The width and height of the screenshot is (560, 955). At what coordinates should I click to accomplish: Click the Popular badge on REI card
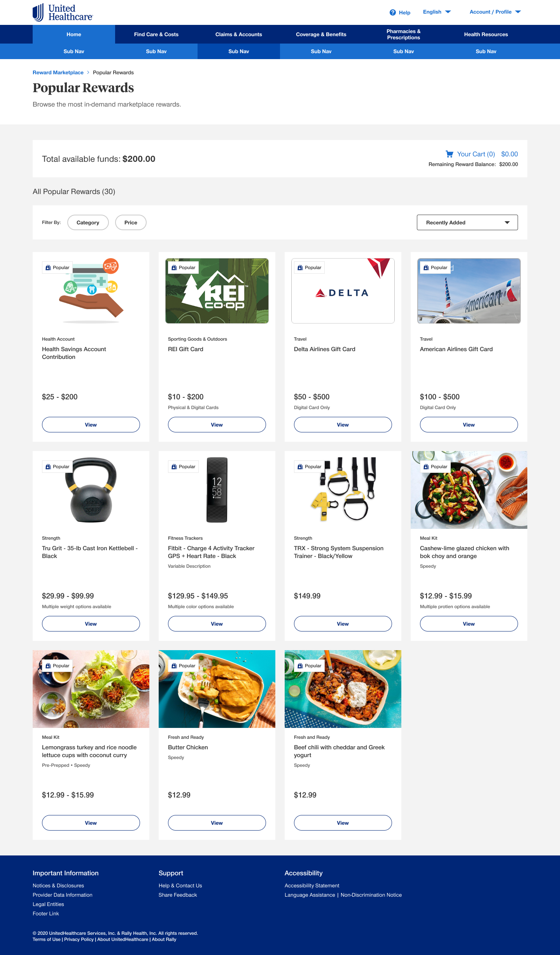tap(183, 268)
